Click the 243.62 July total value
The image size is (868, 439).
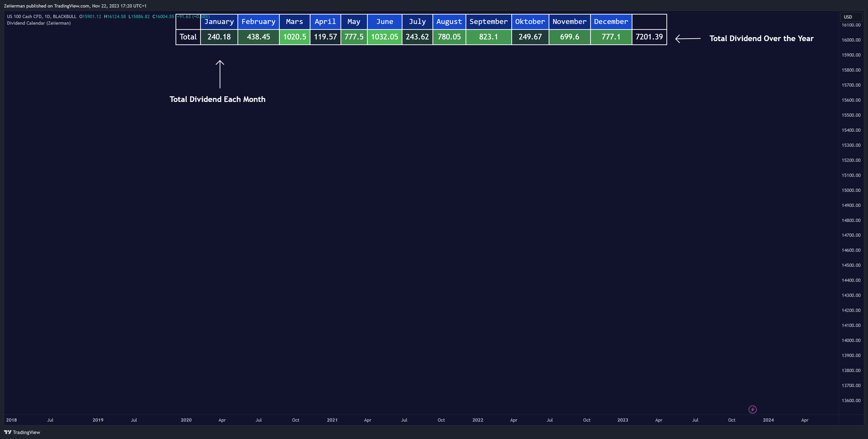tap(417, 37)
